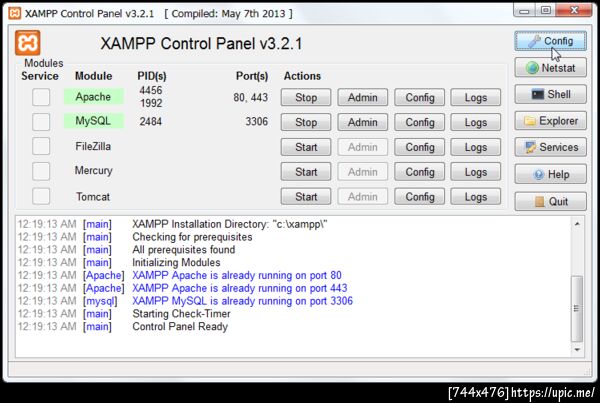
Task: Click the log scrollbar thumb
Action: pos(577,308)
